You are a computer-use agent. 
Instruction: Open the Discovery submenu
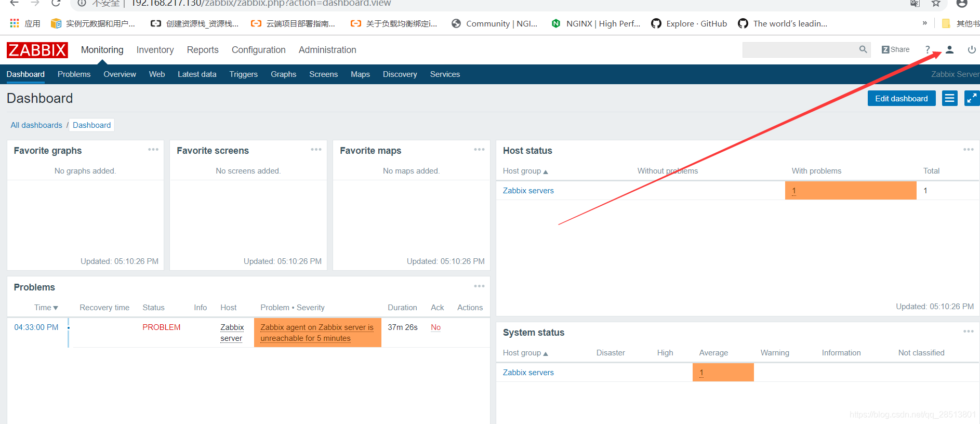400,74
